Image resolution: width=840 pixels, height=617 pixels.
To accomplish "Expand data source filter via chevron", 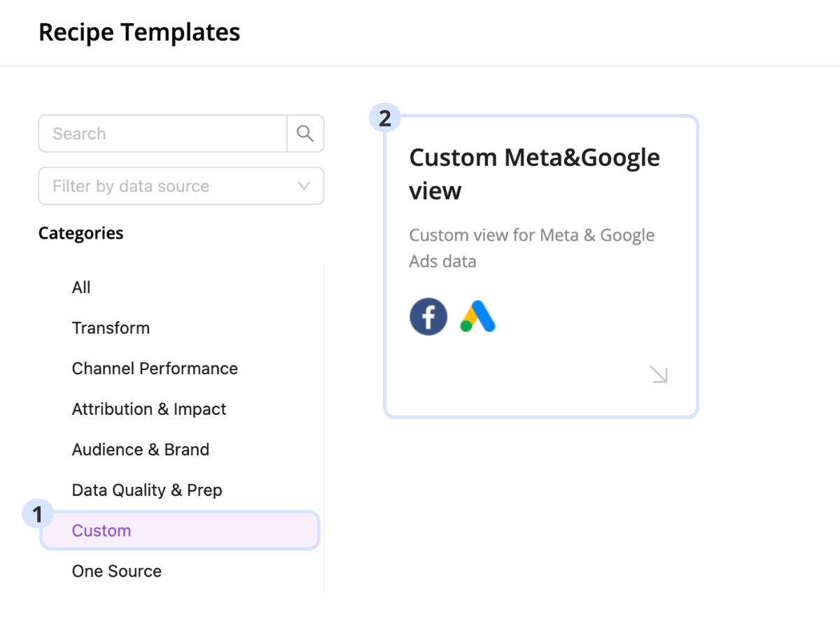I will pos(304,186).
